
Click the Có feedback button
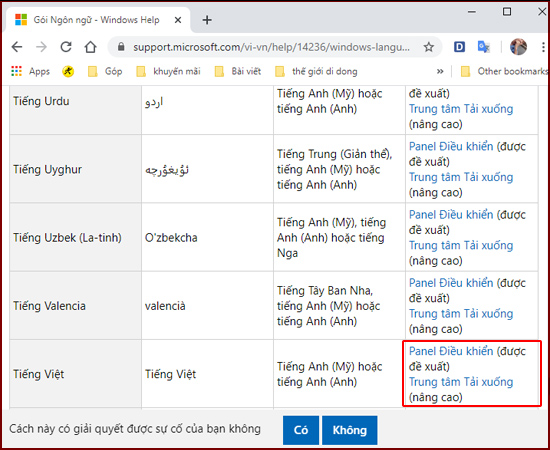tap(301, 430)
